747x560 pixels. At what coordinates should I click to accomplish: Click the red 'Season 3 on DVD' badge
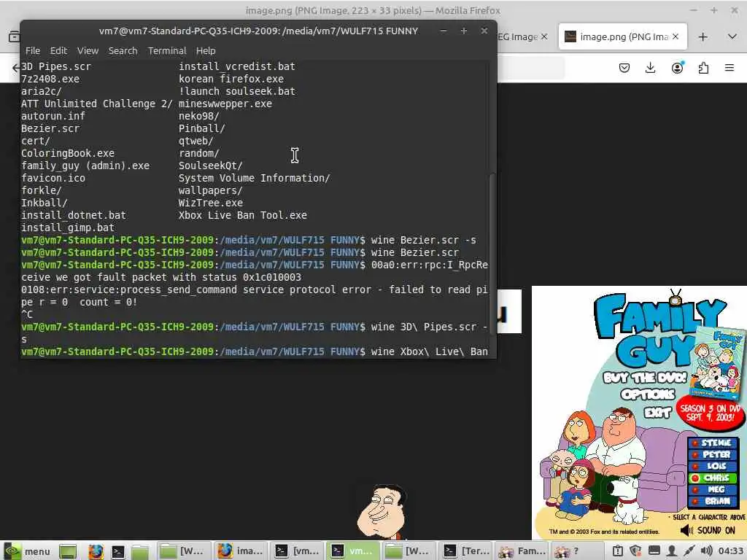709,413
